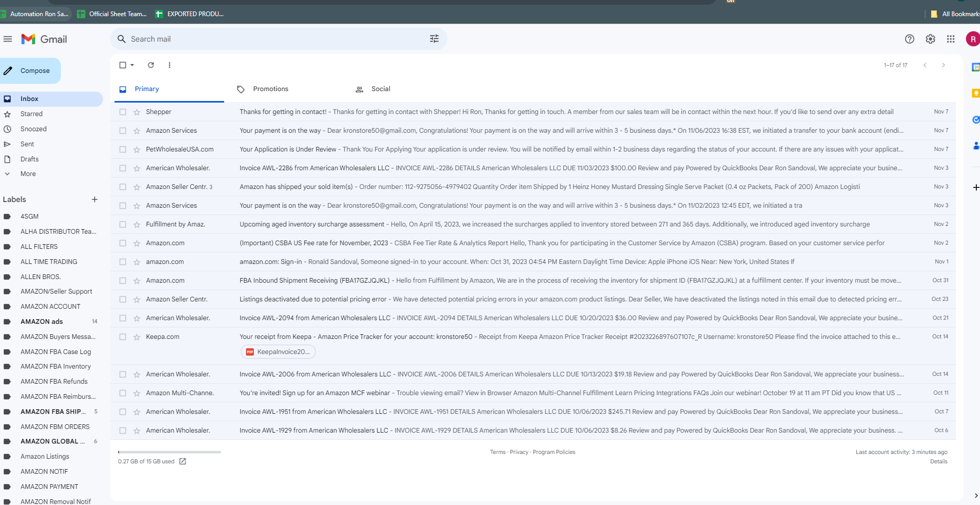Open the All Bookmarks folder
Screen dimensions: 980x505
(955, 14)
